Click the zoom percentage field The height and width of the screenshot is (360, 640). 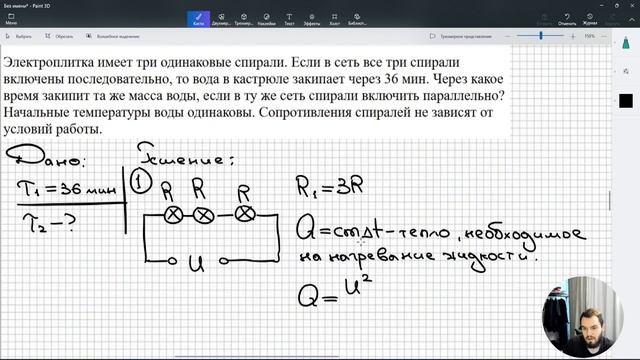pyautogui.click(x=589, y=36)
